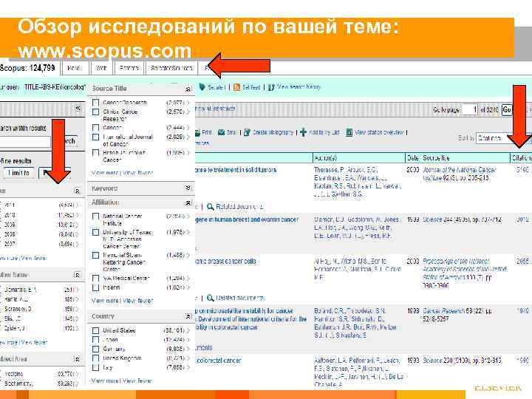This screenshot has width=532, height=399.
Task: Click the Go page button
Action: 507,109
